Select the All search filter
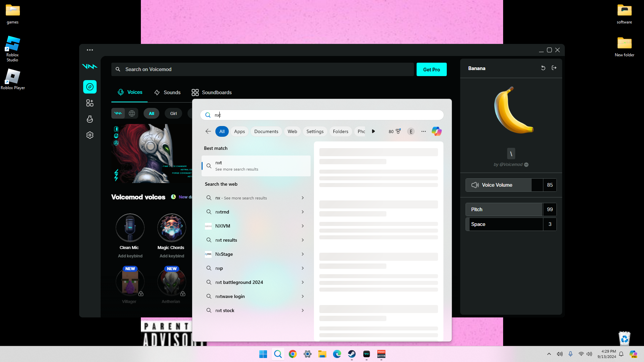 (x=222, y=131)
